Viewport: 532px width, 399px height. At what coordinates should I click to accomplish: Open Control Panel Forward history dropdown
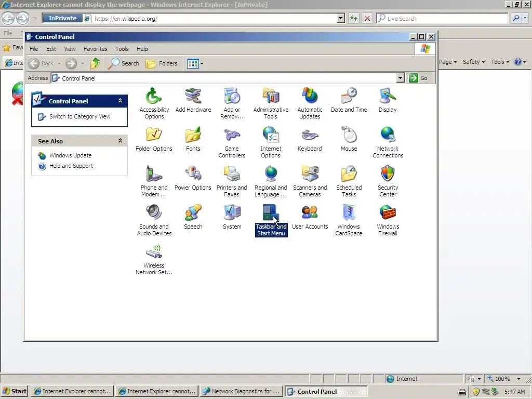(x=83, y=63)
